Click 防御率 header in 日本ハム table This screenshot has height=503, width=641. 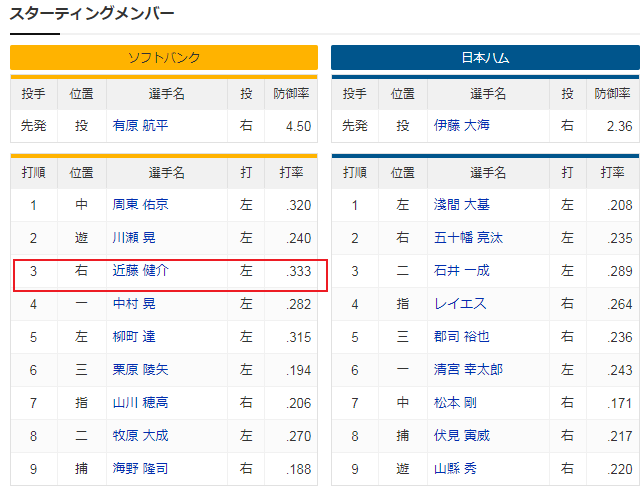click(x=612, y=94)
